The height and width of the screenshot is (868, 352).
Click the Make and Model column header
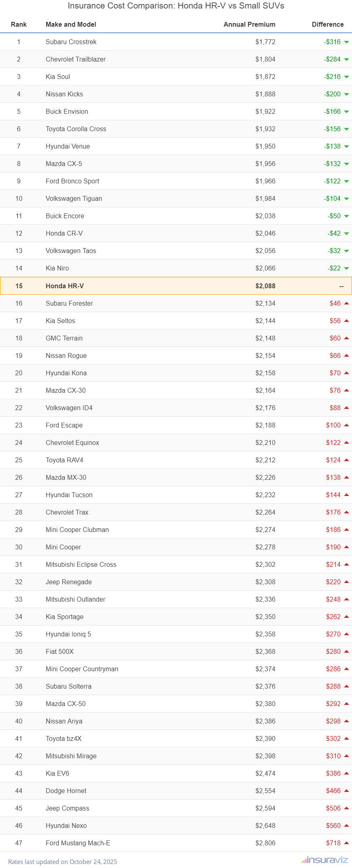pyautogui.click(x=71, y=24)
